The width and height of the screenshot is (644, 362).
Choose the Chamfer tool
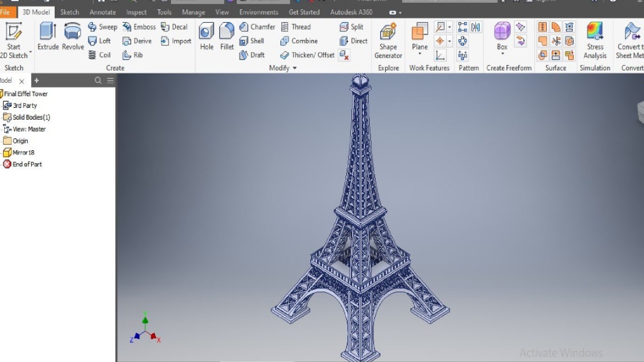257,27
